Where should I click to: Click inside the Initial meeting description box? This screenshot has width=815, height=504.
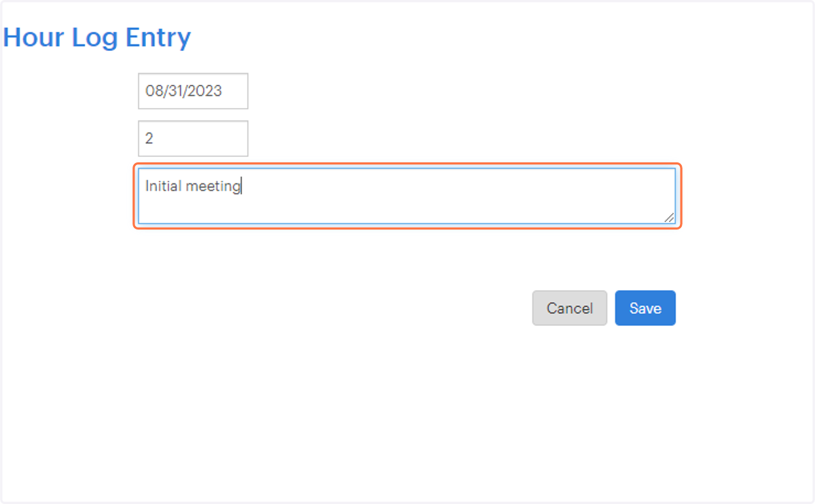pyautogui.click(x=407, y=196)
